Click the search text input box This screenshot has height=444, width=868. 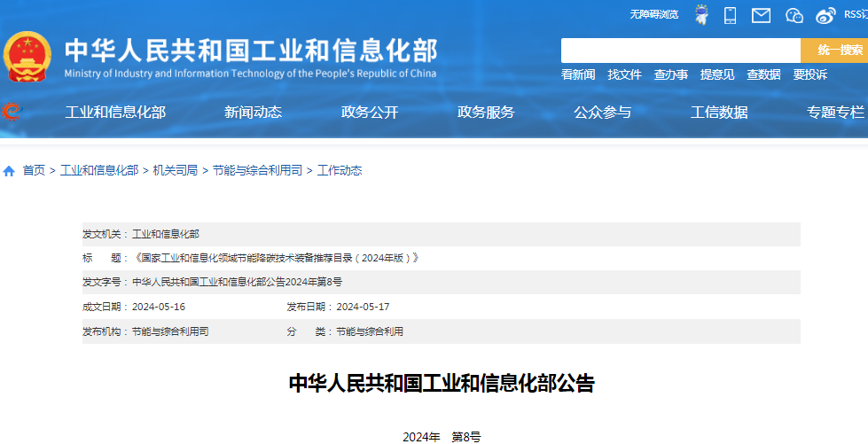[x=680, y=51]
